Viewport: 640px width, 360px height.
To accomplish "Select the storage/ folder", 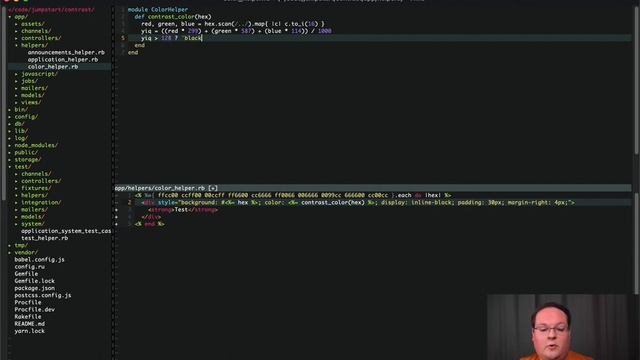I will (28, 160).
